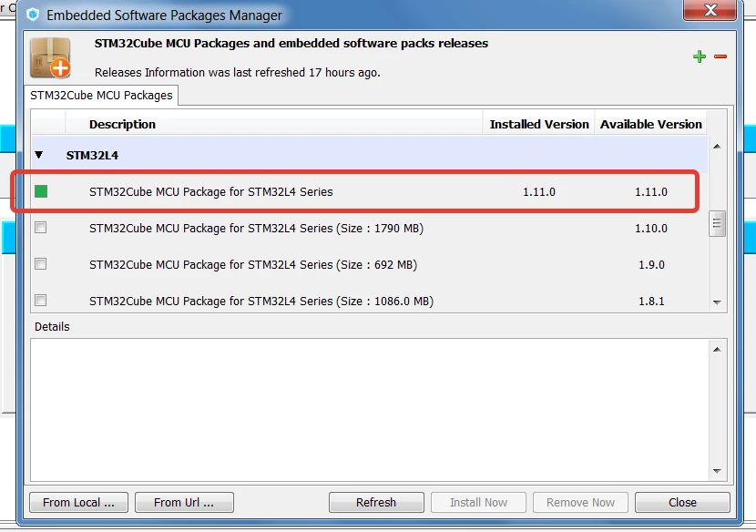Click the Available Version column header
The image size is (756, 532).
[651, 125]
